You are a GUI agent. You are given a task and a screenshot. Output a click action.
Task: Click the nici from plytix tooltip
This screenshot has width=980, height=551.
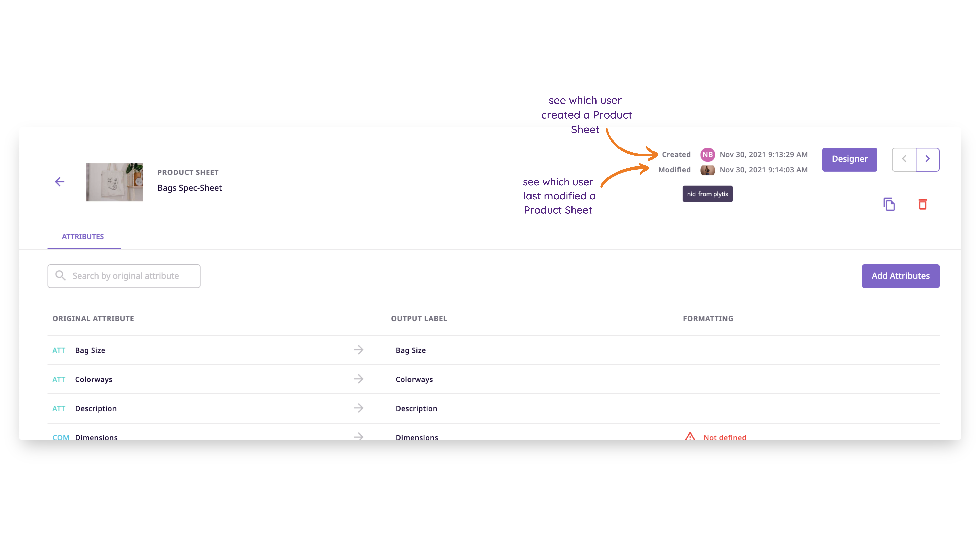[x=707, y=194]
